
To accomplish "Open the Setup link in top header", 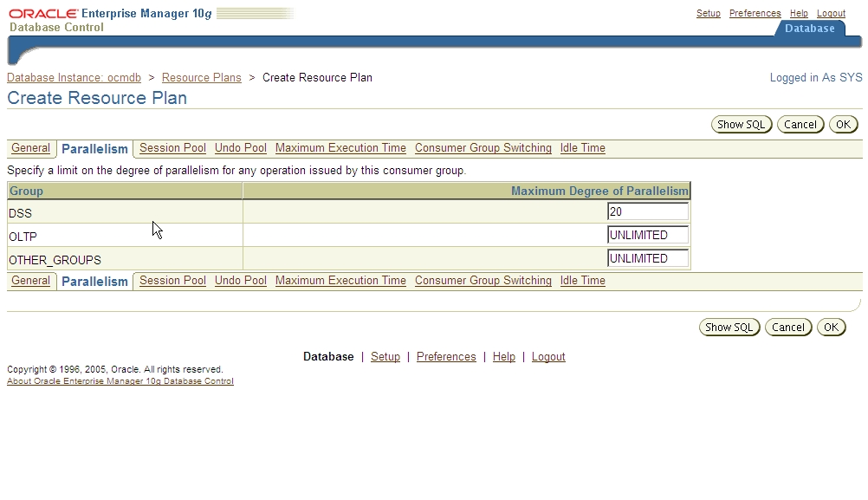I will 708,13.
